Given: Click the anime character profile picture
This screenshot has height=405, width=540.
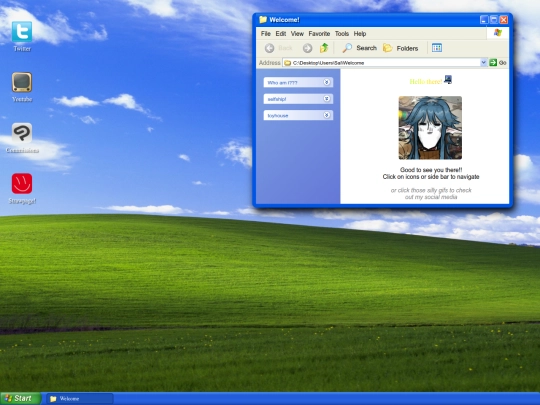Looking at the screenshot, I should [430, 128].
